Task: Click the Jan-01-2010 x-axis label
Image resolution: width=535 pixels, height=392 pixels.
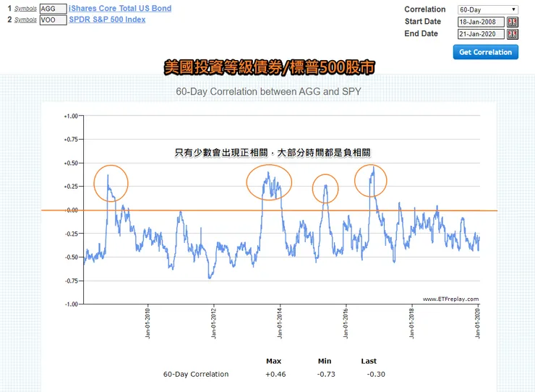Action: coord(147,323)
